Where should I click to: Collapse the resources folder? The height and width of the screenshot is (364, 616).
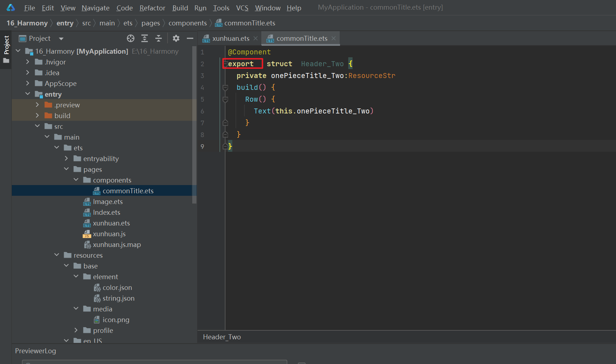57,255
